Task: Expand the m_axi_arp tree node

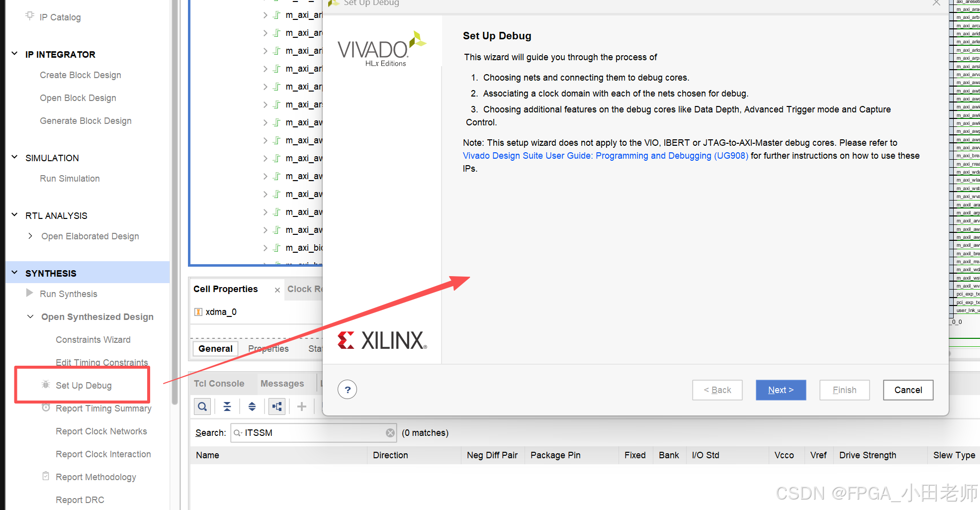Action: point(265,87)
